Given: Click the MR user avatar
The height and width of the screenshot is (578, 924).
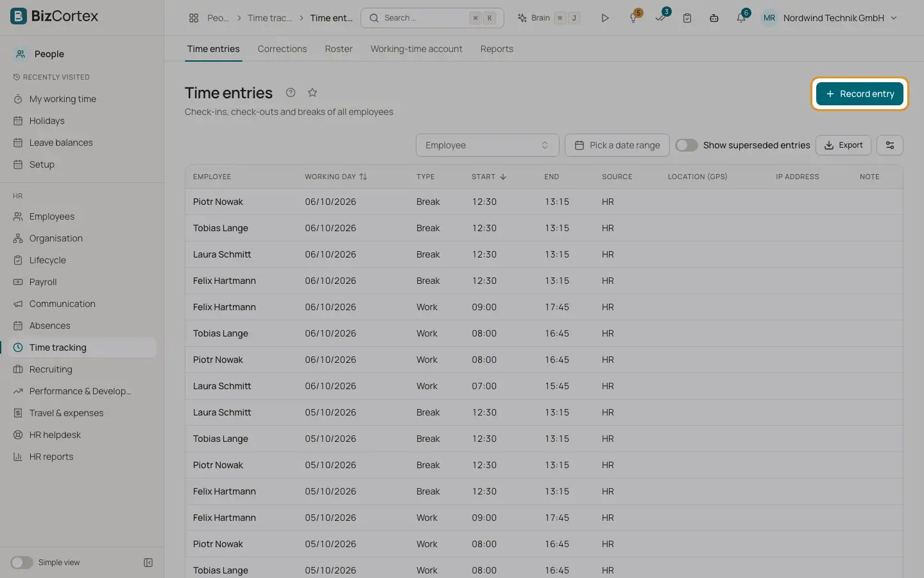Looking at the screenshot, I should (769, 18).
